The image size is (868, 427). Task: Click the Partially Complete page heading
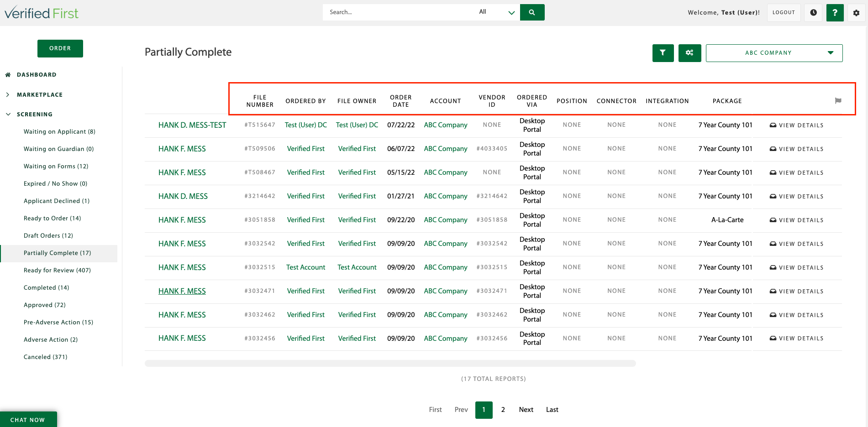tap(188, 52)
